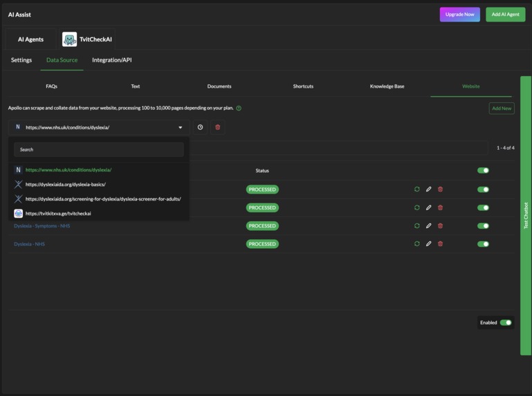Viewport: 532px width, 396px height.
Task: Switch to Website tab
Action: [471, 86]
